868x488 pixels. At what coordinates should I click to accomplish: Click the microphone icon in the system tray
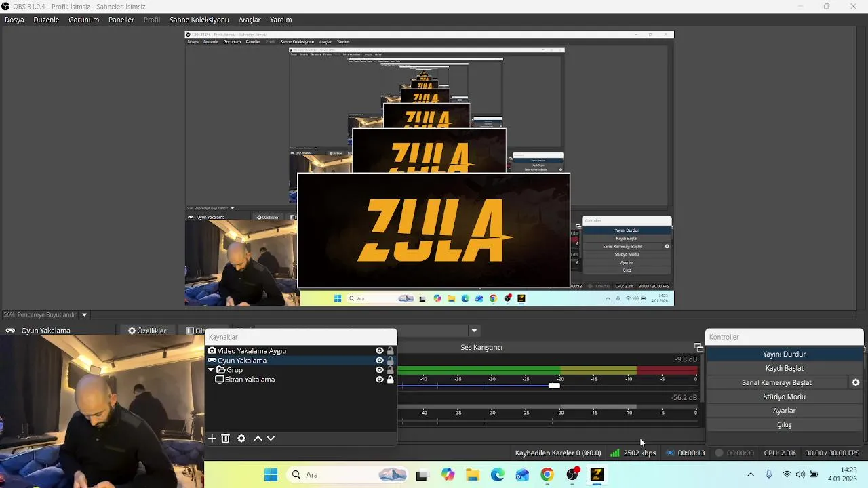coord(769,474)
